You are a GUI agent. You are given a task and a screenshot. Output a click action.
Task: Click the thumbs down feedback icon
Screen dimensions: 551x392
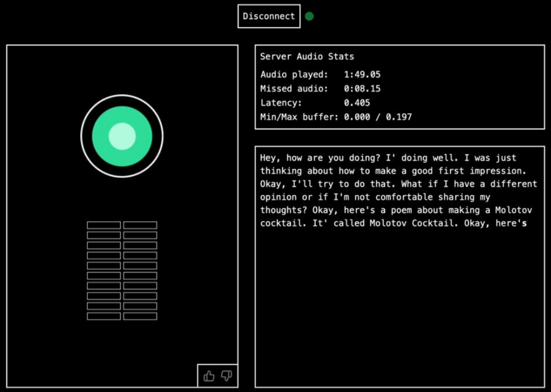point(226,376)
